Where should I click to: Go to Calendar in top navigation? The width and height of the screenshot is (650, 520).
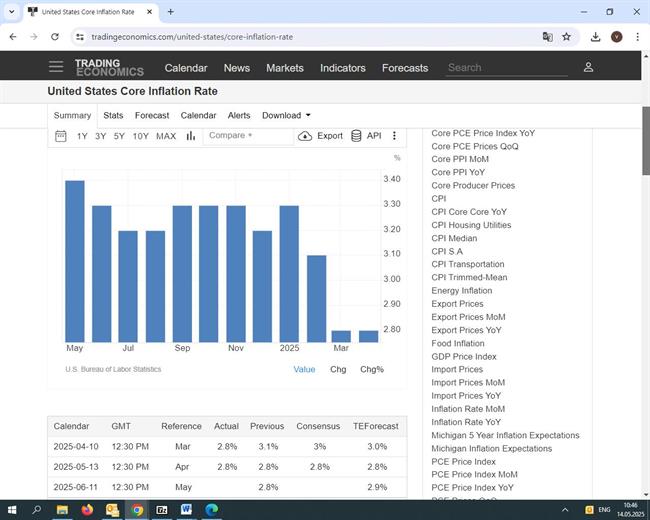[186, 68]
